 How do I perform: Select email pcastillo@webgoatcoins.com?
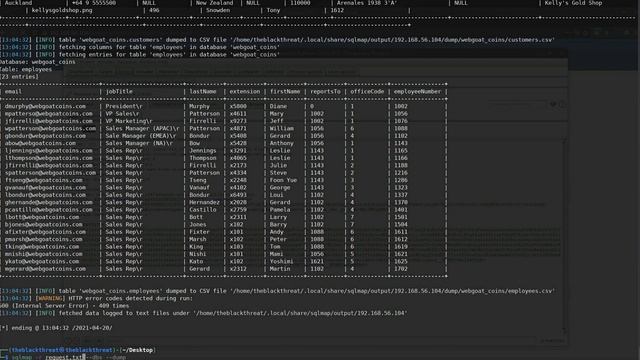[49, 209]
